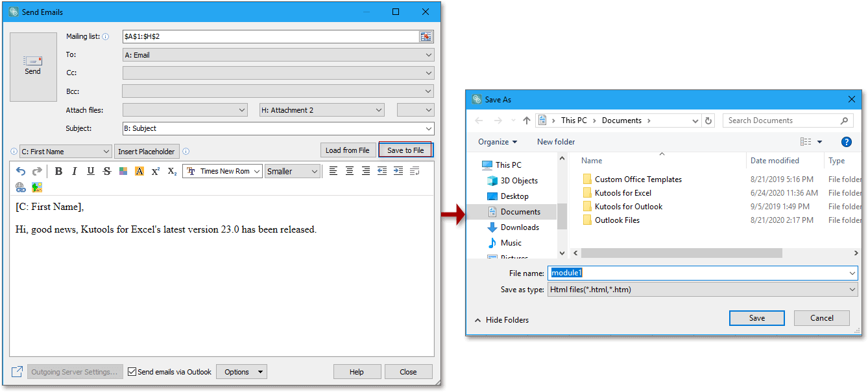
Task: Click the Save to File button
Action: (x=405, y=150)
